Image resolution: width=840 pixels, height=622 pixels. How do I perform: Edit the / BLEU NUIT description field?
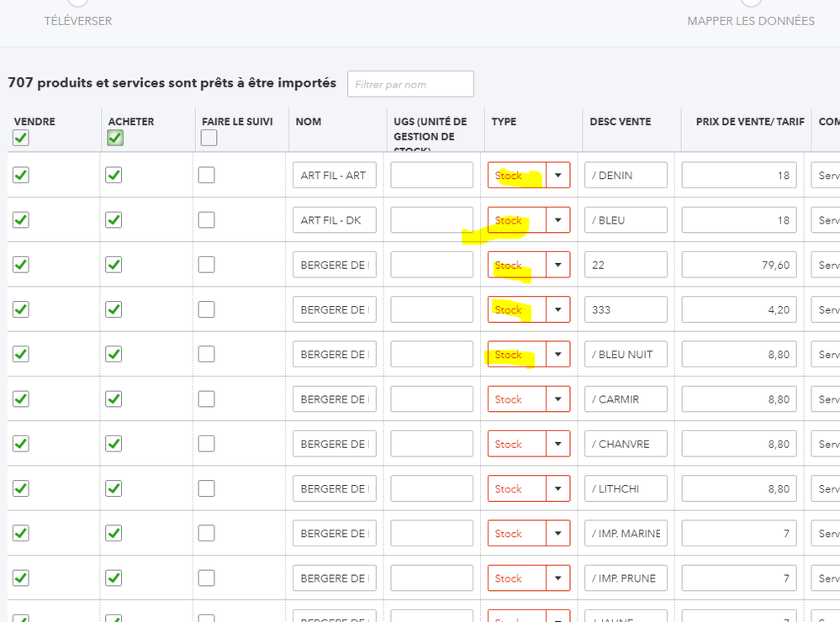[x=626, y=354]
